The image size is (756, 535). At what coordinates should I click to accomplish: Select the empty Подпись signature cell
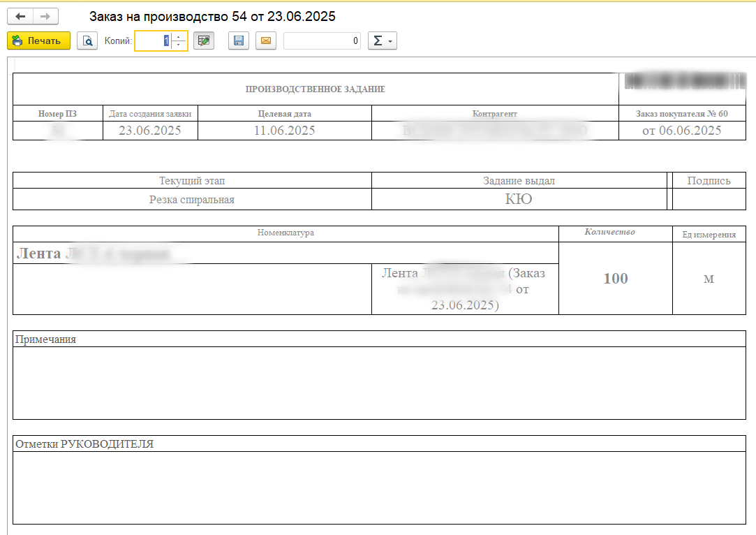click(709, 200)
